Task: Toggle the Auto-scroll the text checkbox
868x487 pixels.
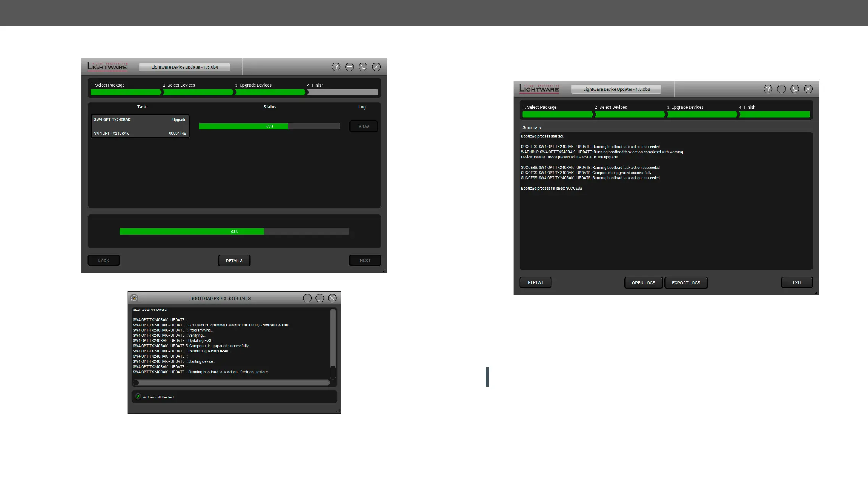Action: pyautogui.click(x=138, y=397)
